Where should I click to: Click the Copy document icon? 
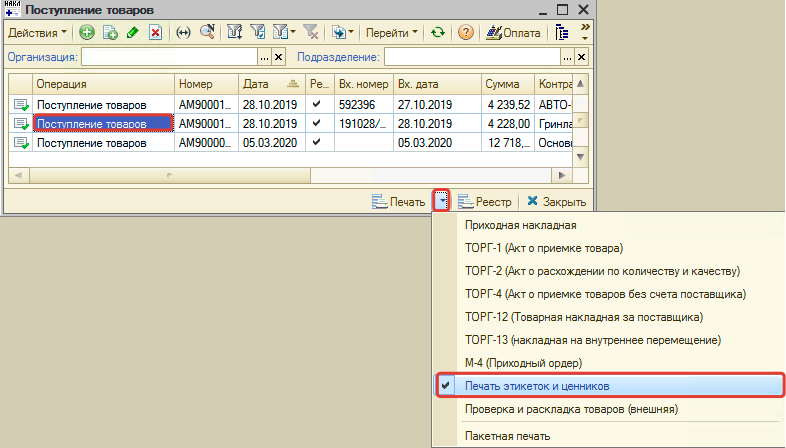(110, 33)
